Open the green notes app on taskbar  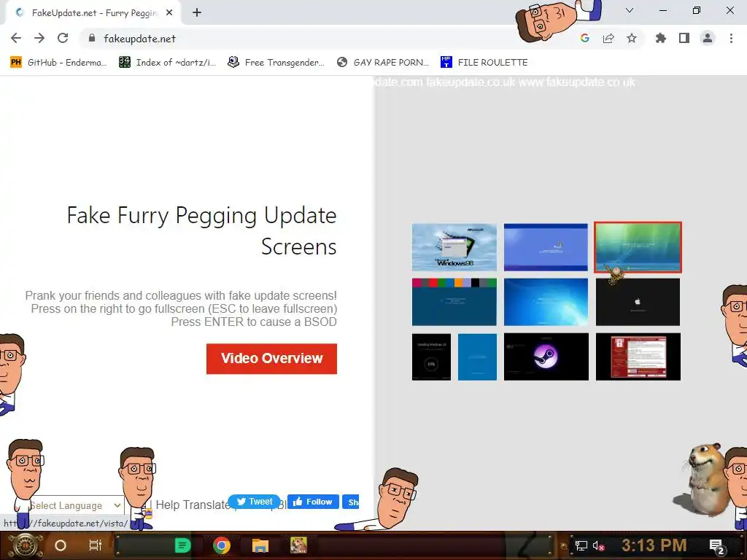pos(182,545)
